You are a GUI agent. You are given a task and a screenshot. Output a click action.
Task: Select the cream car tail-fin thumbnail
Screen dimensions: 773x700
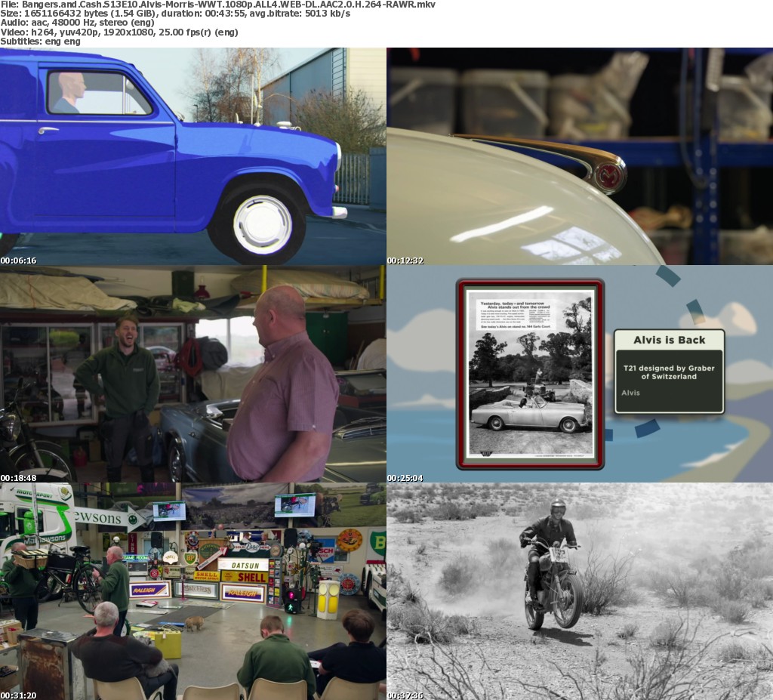click(579, 156)
